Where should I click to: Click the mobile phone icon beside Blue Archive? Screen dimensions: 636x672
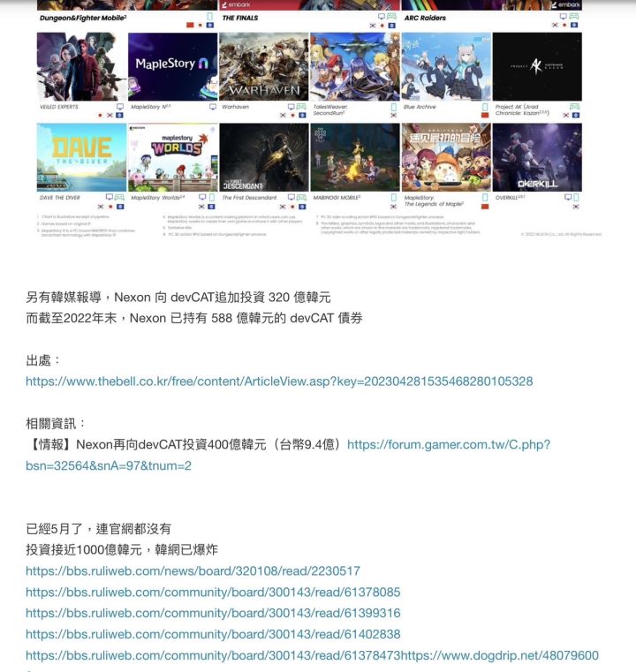(485, 107)
